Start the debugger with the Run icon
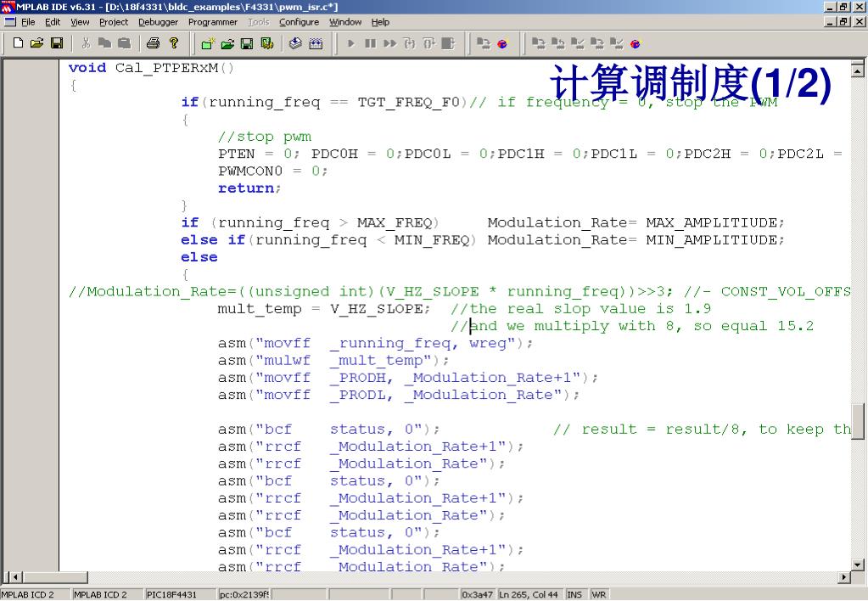Image resolution: width=868 pixels, height=601 pixels. click(350, 44)
